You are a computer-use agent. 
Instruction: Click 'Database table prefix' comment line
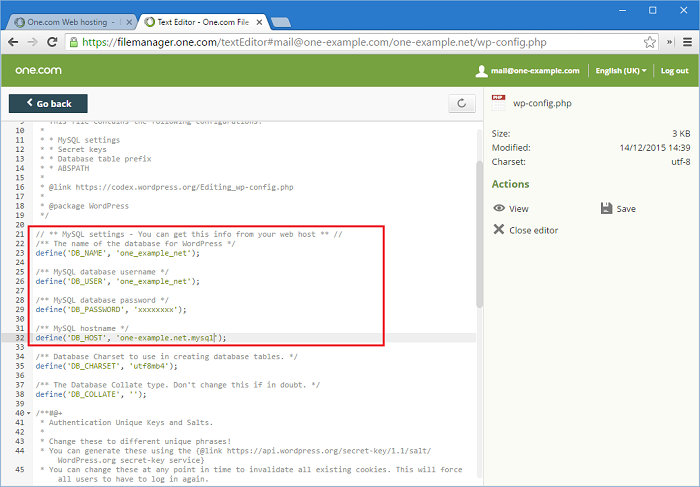coord(96,159)
